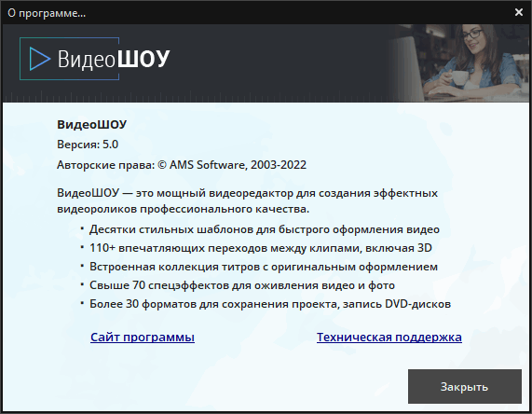The image size is (532, 414).
Task: Open the Сайт программы link
Action: coord(143,337)
